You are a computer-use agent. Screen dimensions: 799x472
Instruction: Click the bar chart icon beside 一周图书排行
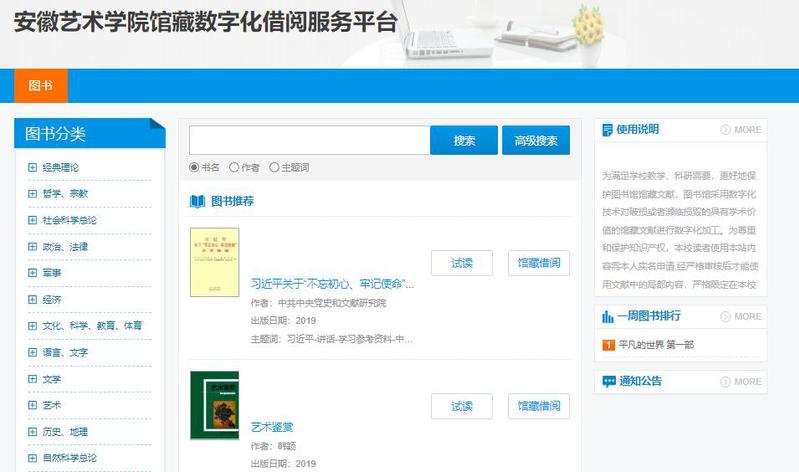pos(607,316)
